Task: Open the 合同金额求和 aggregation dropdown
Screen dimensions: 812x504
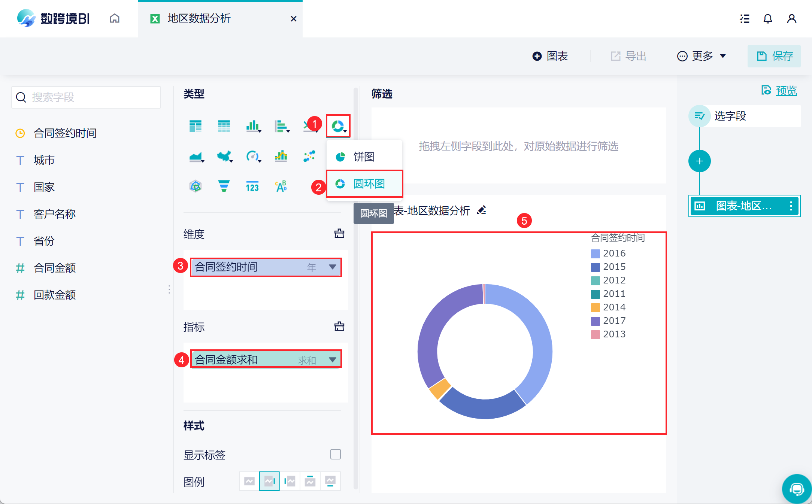Action: coord(332,360)
